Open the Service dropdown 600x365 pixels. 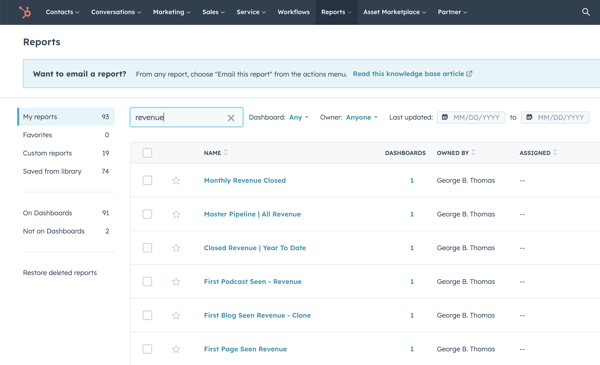tap(251, 12)
